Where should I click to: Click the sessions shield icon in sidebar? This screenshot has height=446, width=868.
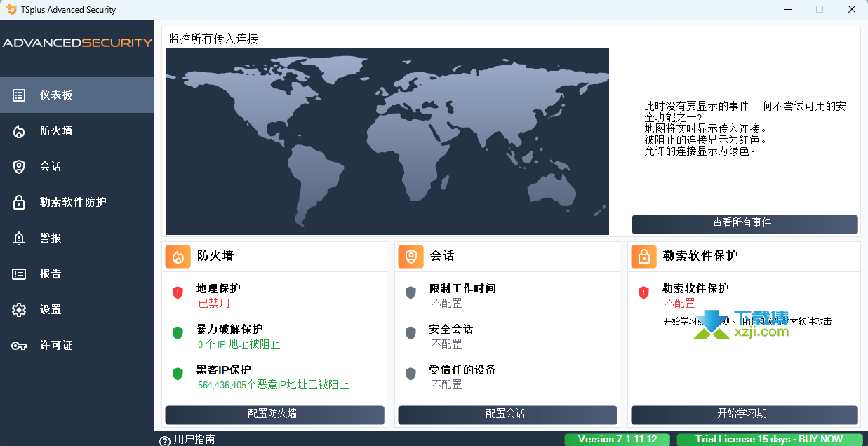(x=19, y=167)
